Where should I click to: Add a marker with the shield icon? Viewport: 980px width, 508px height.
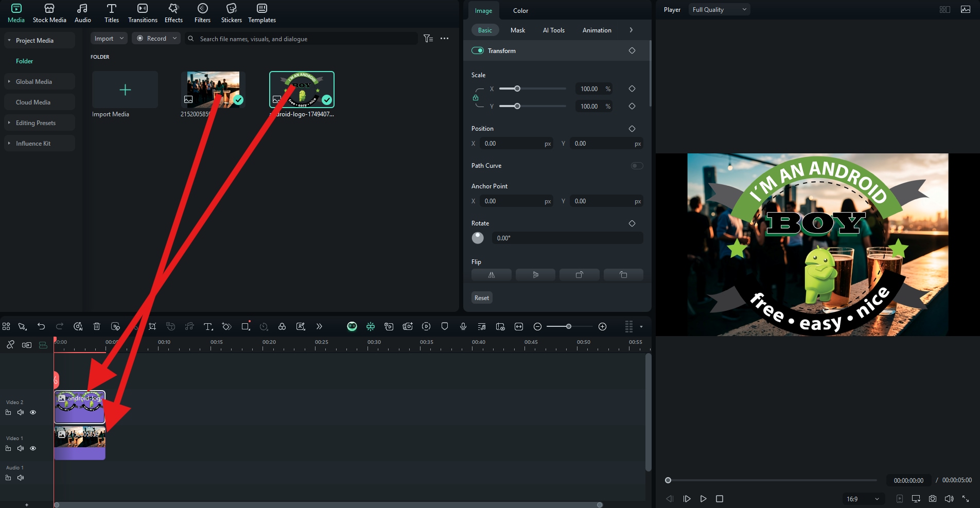(x=445, y=326)
